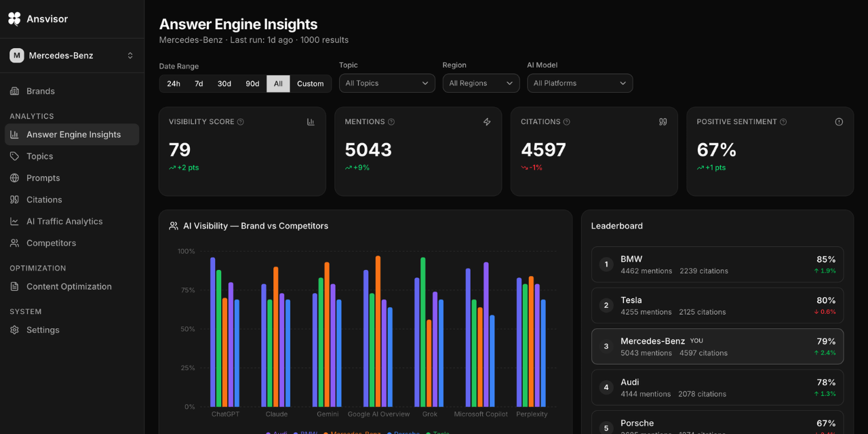Viewport: 868px width, 434px height.
Task: Click the +1 pts sentiment change
Action: [x=711, y=167]
